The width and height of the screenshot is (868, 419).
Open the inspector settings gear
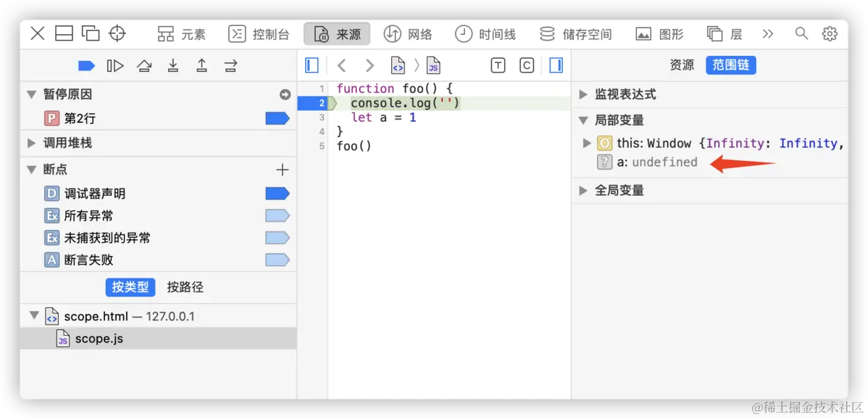click(829, 33)
